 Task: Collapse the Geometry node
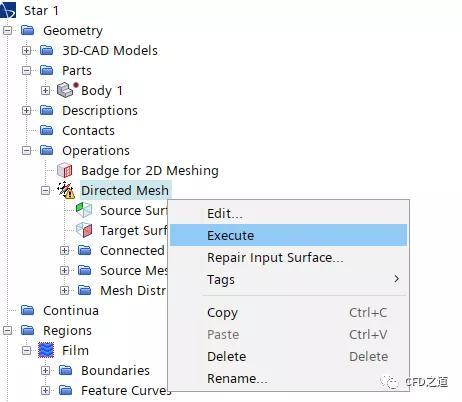pos(7,31)
